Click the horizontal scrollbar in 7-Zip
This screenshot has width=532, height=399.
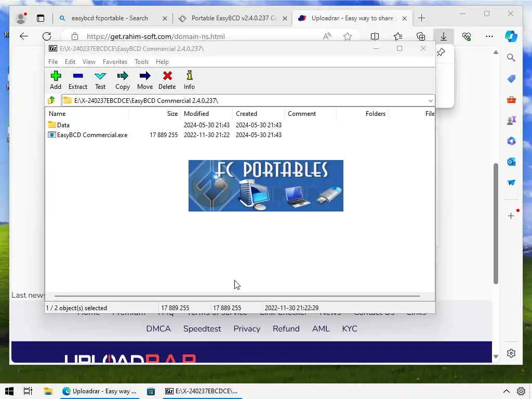click(x=237, y=296)
